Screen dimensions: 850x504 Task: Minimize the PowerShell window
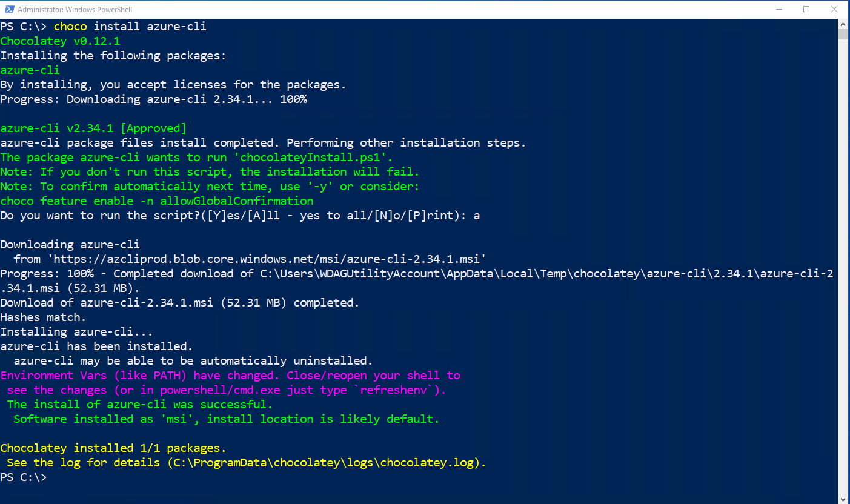click(779, 9)
